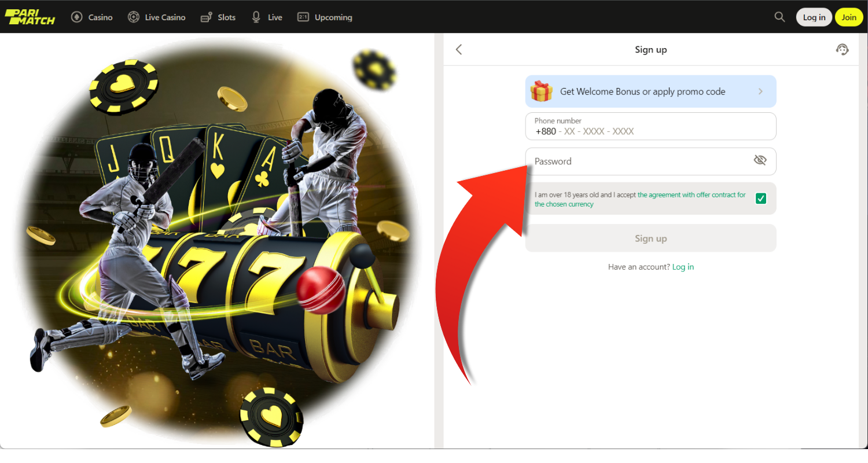Viewport: 868px width, 463px height.
Task: Focus the Phone number input field
Action: pos(650,131)
